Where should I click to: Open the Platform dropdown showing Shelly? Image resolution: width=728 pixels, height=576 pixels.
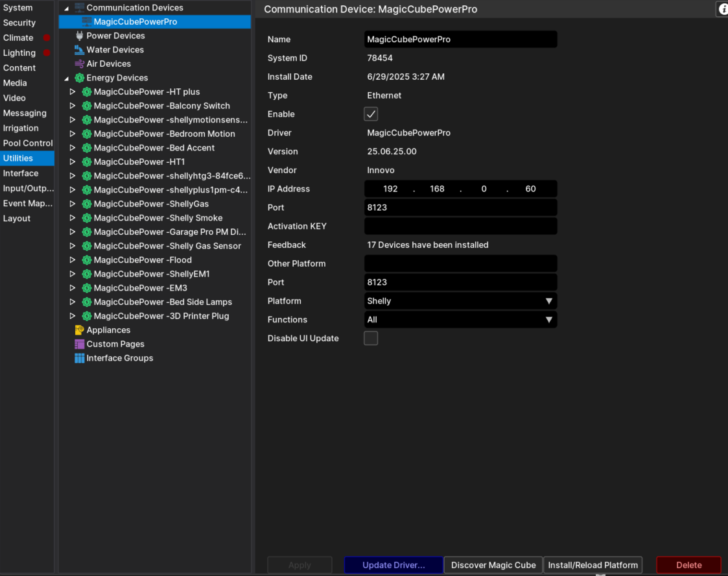(x=460, y=301)
